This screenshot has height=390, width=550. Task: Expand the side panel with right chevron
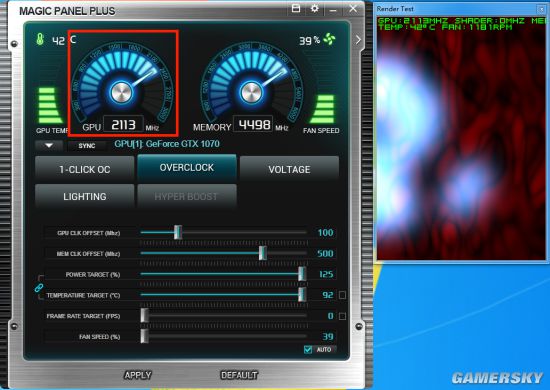[358, 40]
